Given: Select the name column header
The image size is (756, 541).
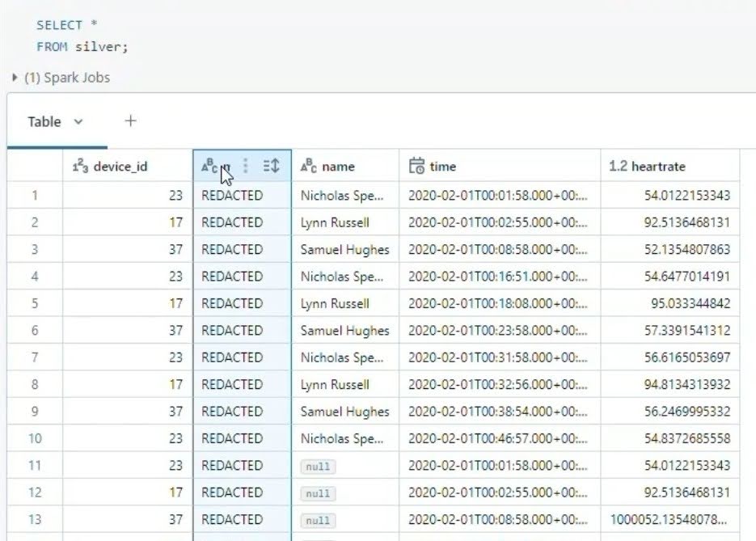Looking at the screenshot, I should pos(345,167).
